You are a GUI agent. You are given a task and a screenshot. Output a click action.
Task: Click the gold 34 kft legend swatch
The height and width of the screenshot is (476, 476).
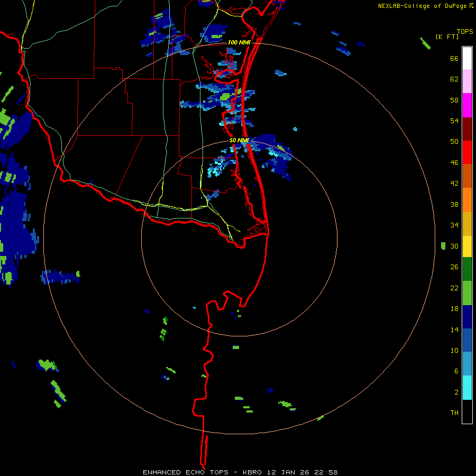click(x=467, y=224)
